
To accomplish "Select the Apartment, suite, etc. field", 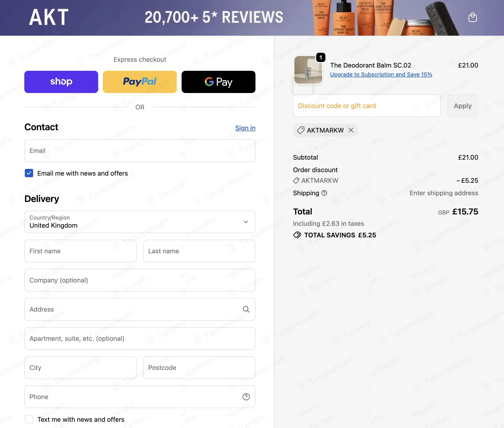I will pos(140,338).
